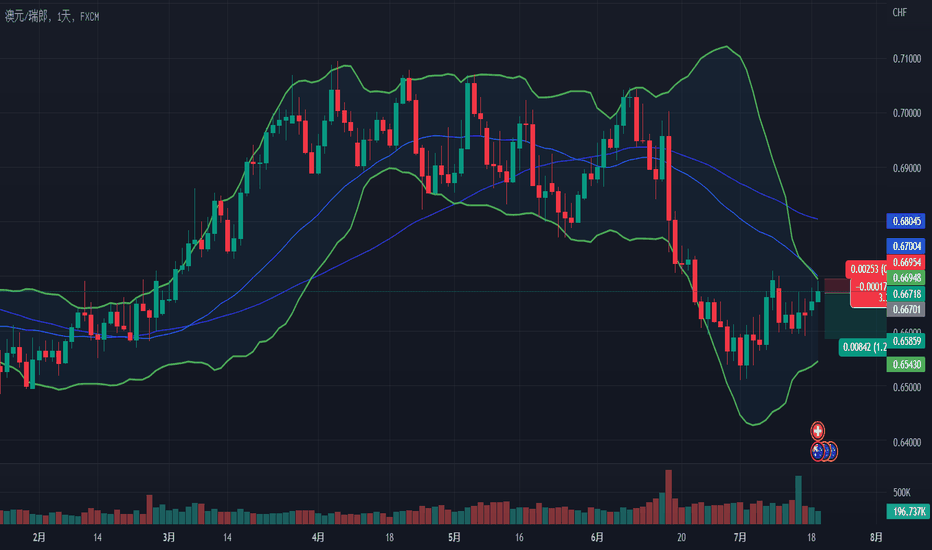The width and height of the screenshot is (932, 550).
Task: Click the 0.69000 price axis label
Action: pyautogui.click(x=907, y=168)
